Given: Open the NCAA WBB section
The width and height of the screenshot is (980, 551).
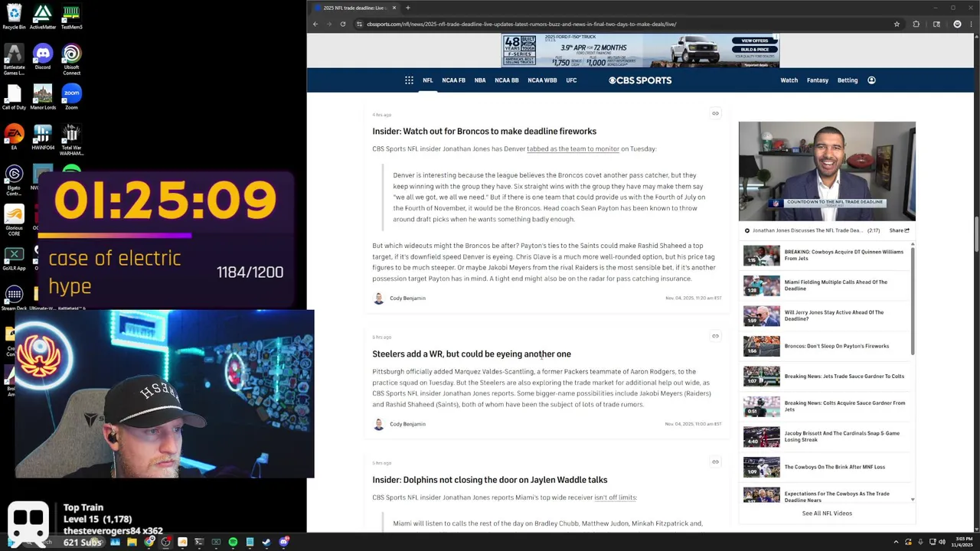Looking at the screenshot, I should point(542,80).
